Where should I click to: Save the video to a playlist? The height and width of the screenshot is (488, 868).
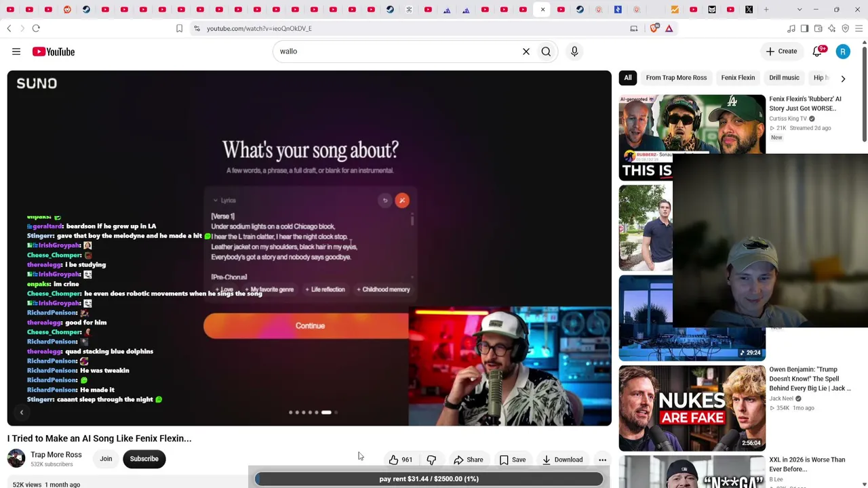513,460
